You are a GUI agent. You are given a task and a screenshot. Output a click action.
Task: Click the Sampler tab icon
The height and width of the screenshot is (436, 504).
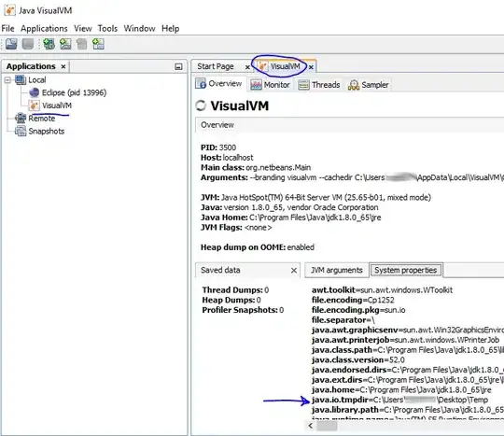point(354,85)
